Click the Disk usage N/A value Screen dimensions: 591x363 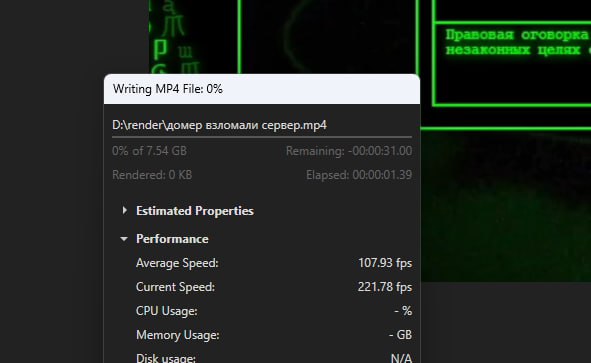pyautogui.click(x=401, y=358)
